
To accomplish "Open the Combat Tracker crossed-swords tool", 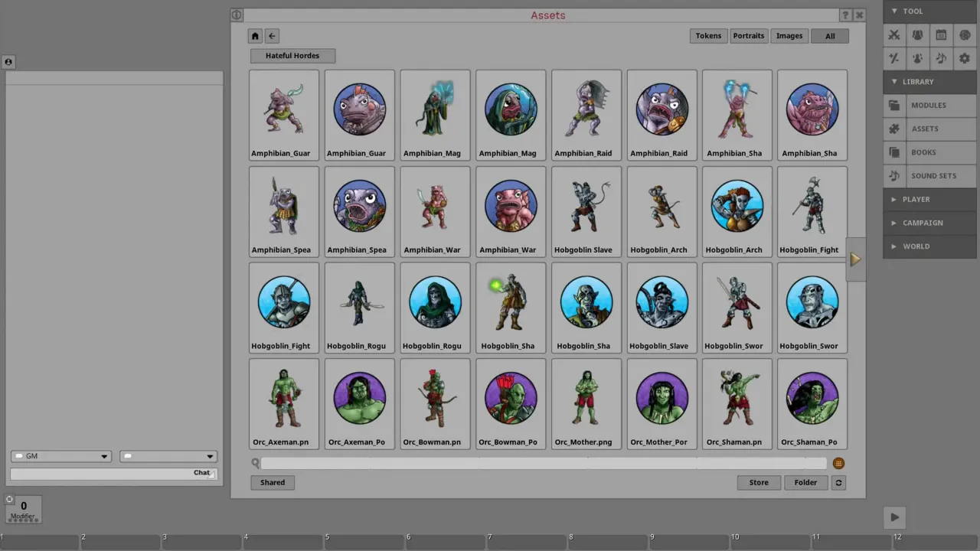I will pyautogui.click(x=894, y=35).
